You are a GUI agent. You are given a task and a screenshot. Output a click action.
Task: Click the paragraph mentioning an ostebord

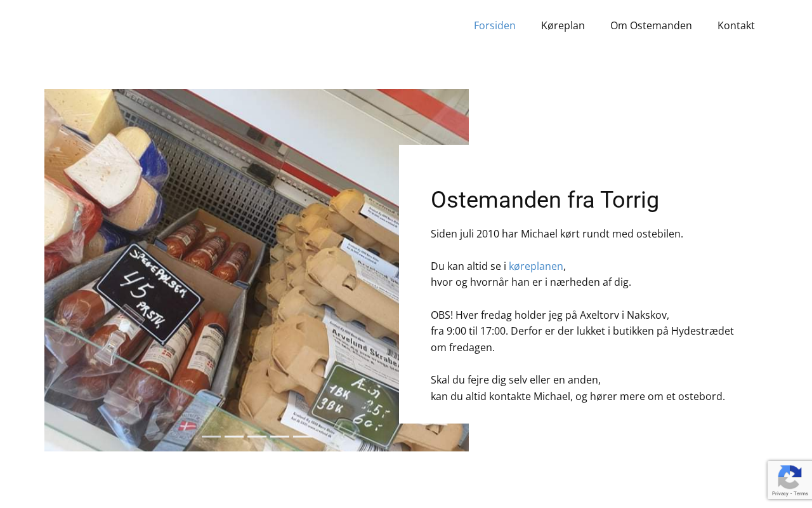578,388
